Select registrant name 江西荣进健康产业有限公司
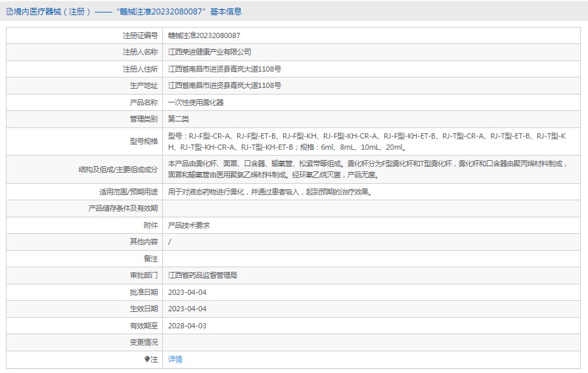The height and width of the screenshot is (373, 588). pyautogui.click(x=210, y=52)
